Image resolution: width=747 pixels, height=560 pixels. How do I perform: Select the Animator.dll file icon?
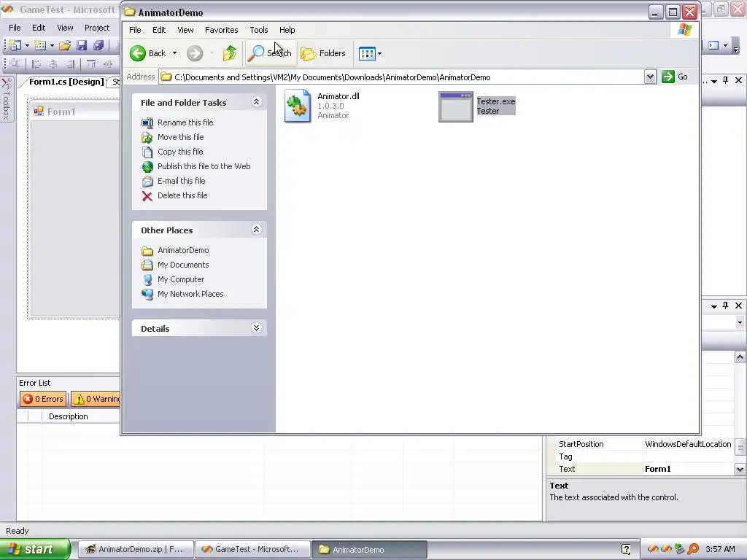(x=298, y=106)
